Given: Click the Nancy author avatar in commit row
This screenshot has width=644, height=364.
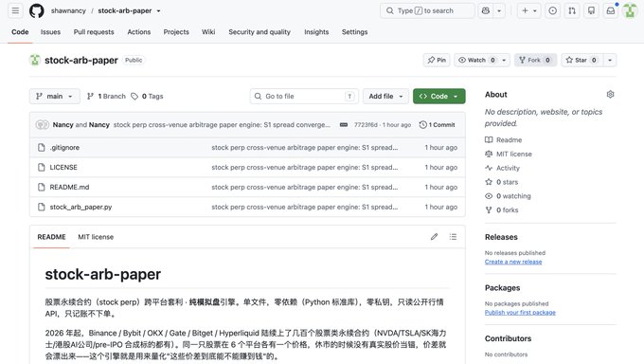Looking at the screenshot, I should click(42, 124).
